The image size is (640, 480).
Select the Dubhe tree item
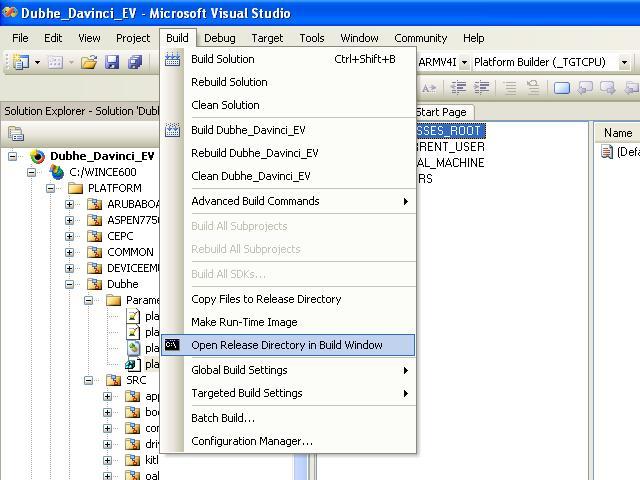pos(122,284)
